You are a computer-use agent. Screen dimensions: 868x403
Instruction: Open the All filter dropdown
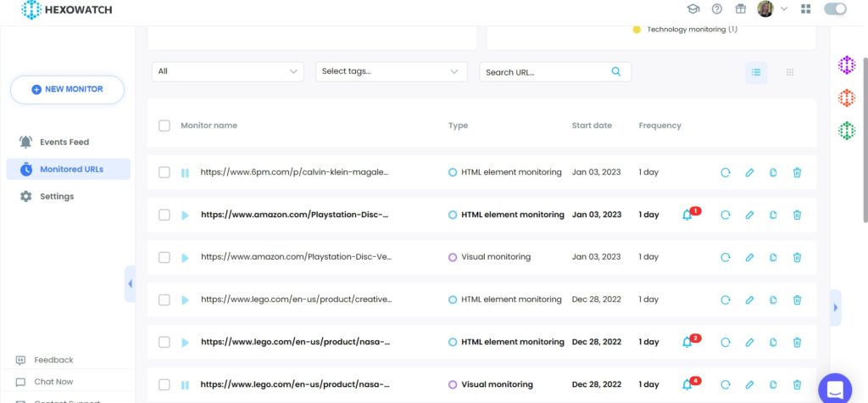pos(227,71)
